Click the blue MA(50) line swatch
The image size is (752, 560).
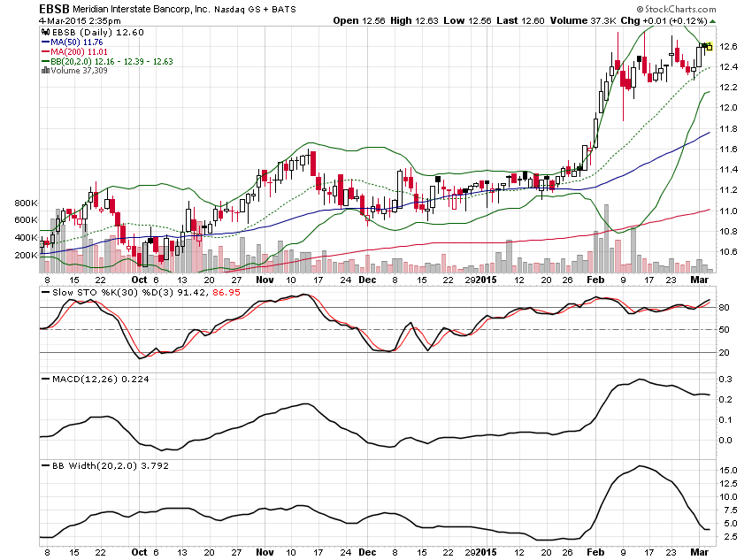[45, 42]
